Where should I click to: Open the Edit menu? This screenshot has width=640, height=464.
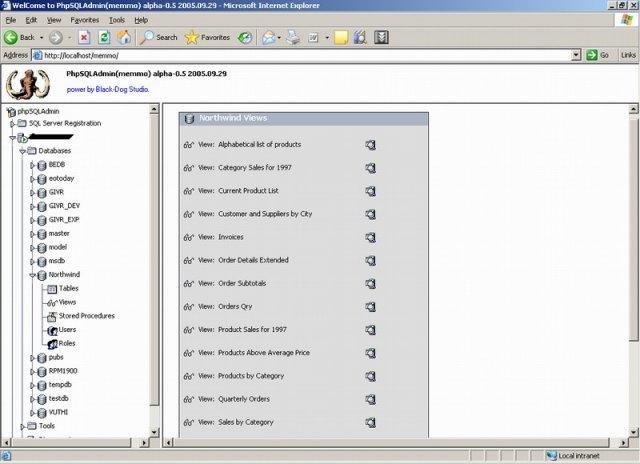point(31,20)
